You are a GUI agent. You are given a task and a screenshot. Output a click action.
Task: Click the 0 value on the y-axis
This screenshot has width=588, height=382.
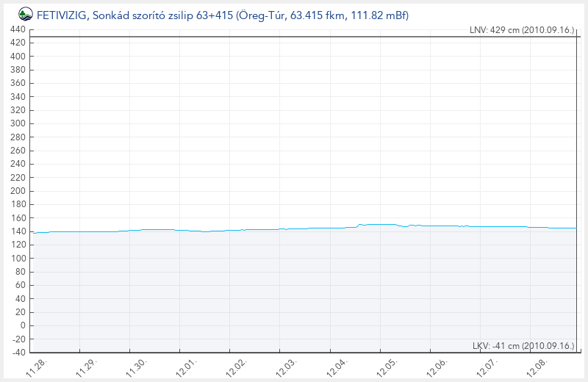click(23, 325)
